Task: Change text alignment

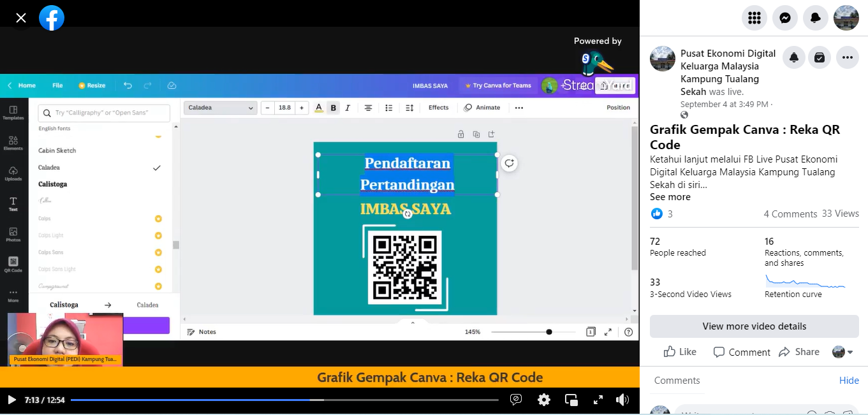Action: click(x=368, y=108)
